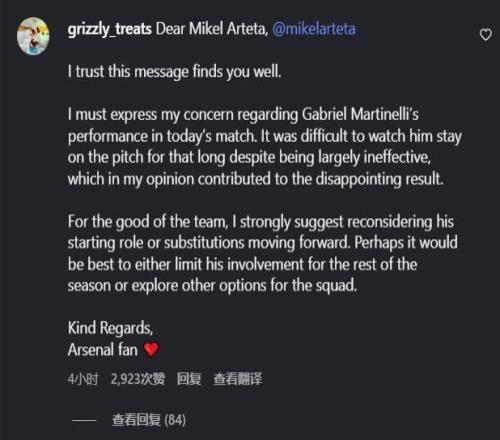
Task: Click the line 'season or explore other options'
Action: click(212, 286)
